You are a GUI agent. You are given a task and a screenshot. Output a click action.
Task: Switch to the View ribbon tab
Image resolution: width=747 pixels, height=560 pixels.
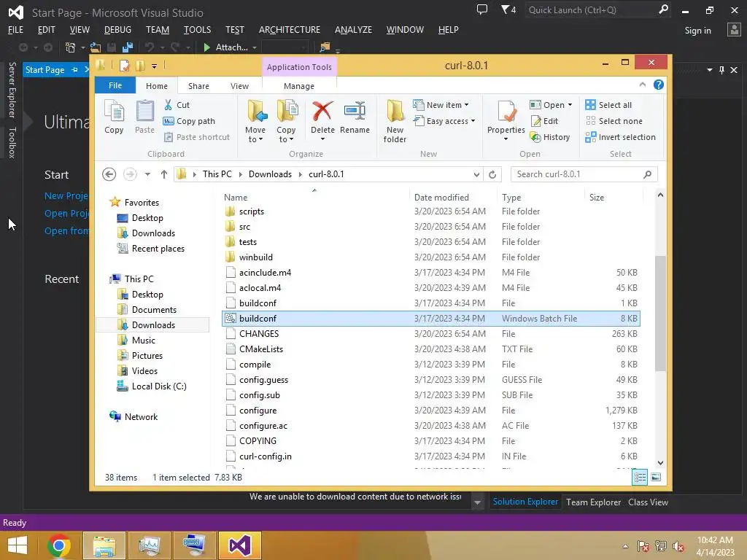[239, 86]
